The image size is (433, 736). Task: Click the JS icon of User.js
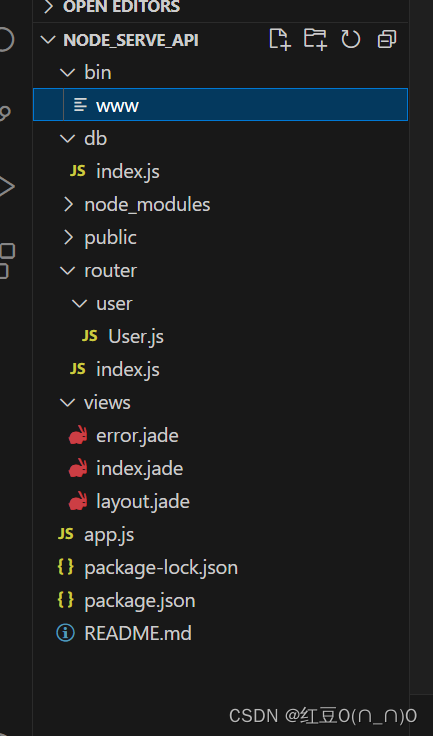[90, 336]
